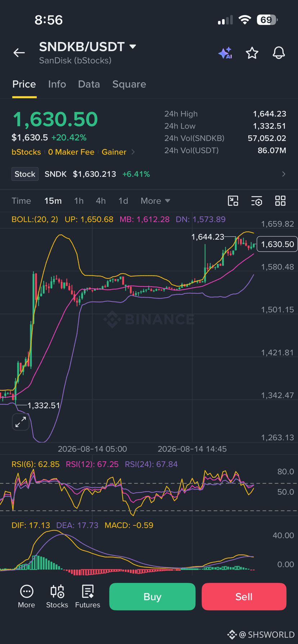This screenshot has width=298, height=644.
Task: Switch to the Square tab
Action: click(x=129, y=84)
